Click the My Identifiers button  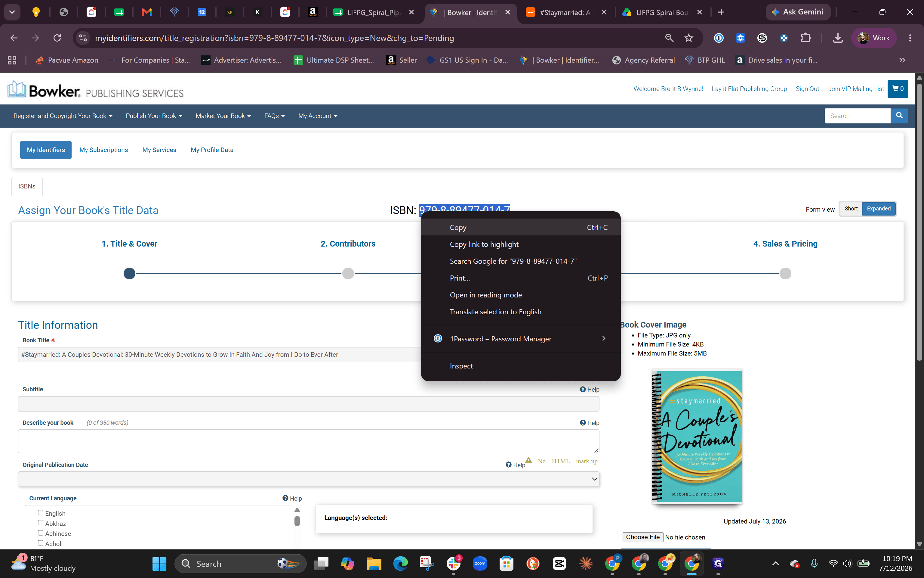pos(46,150)
